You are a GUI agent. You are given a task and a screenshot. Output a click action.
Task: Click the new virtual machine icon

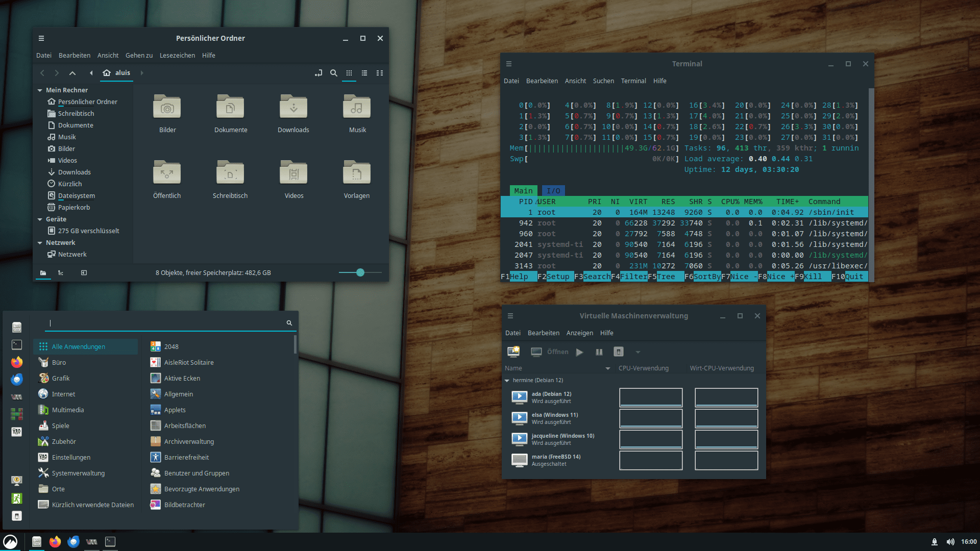[x=513, y=352]
